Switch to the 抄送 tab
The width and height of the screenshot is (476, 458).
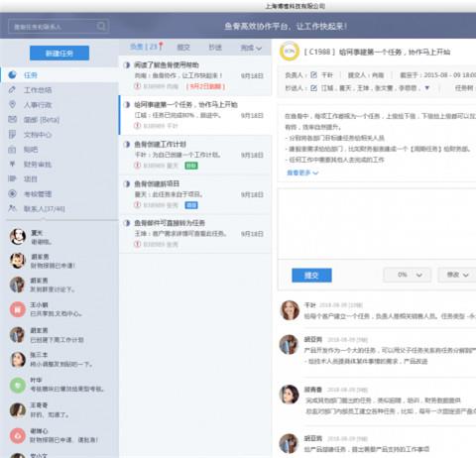pyautogui.click(x=215, y=48)
